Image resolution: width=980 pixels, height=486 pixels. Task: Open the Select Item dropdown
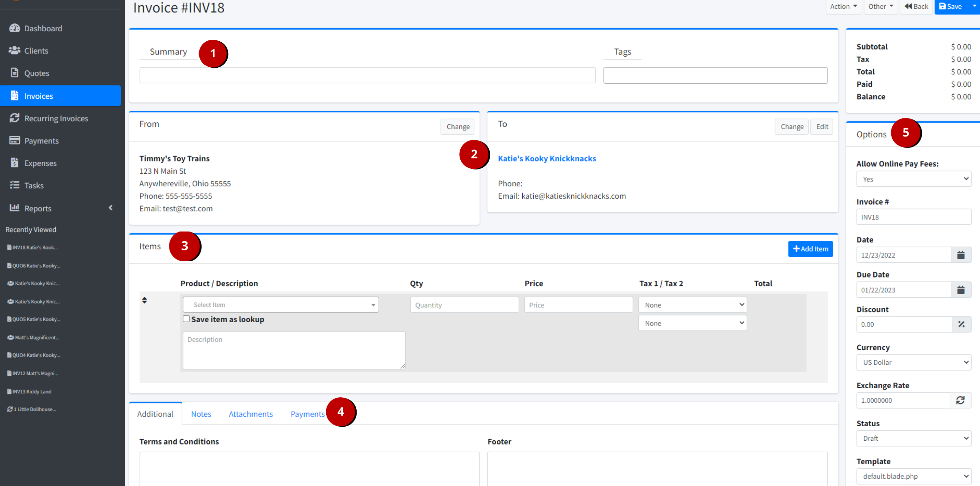(281, 305)
